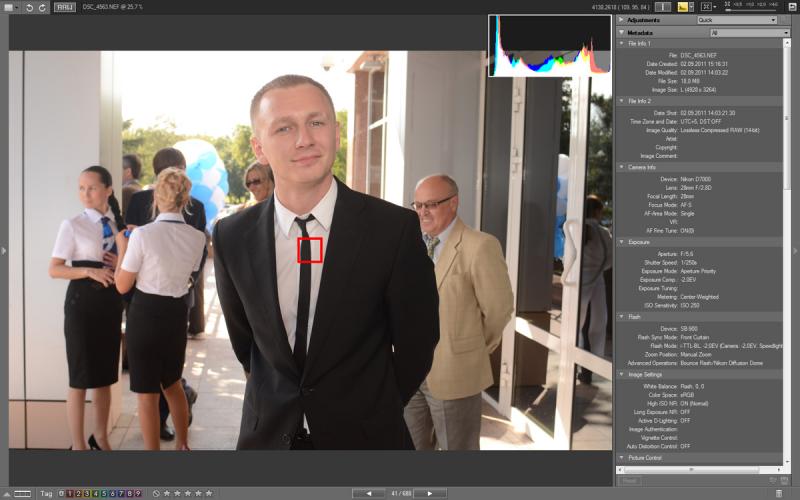Collapse the Camera Info section
This screenshot has width=800, height=500.
(621, 167)
